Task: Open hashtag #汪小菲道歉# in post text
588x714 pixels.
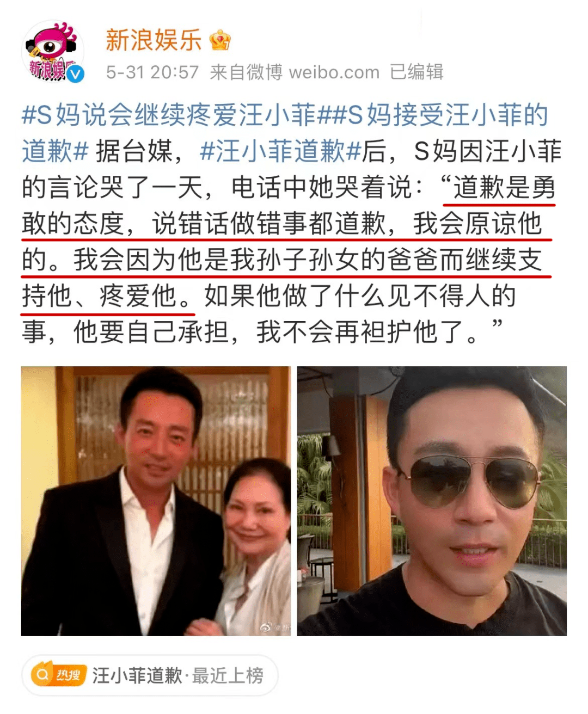Action: (280, 151)
